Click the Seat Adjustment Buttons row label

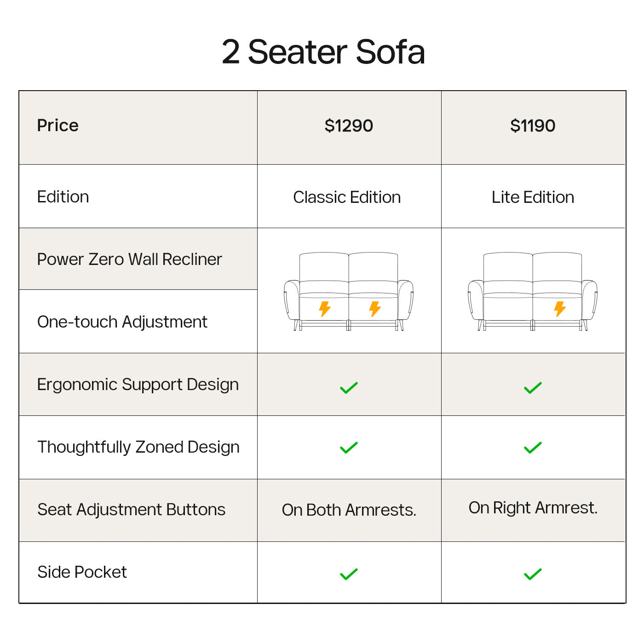[x=131, y=510]
